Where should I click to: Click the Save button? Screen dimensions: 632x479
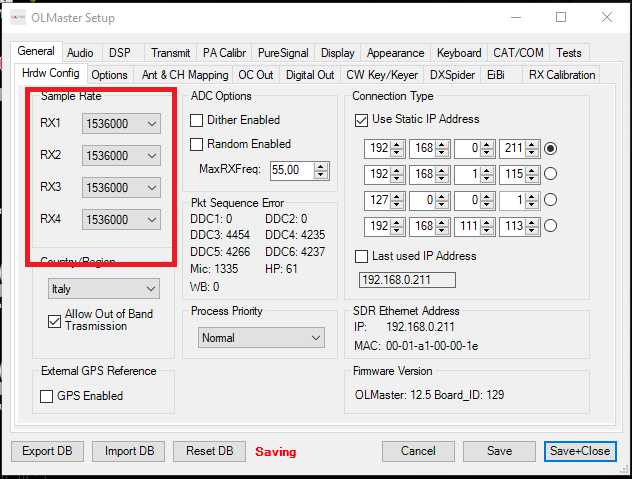click(499, 451)
